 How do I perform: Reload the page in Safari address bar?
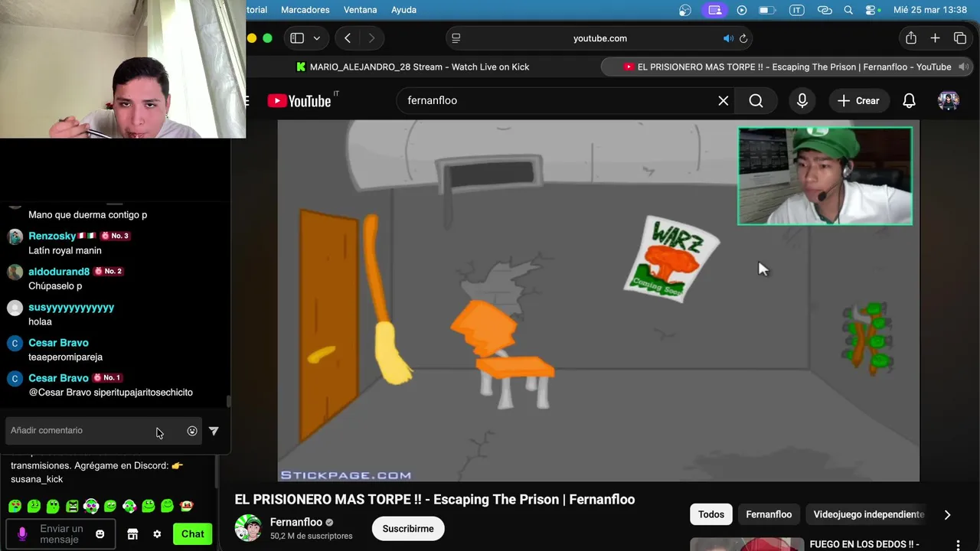point(743,38)
